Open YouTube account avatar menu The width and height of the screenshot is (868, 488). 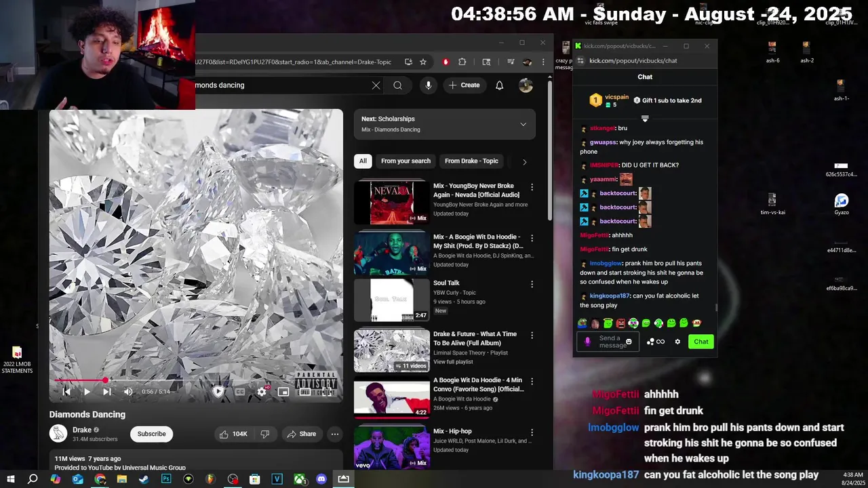tap(526, 85)
